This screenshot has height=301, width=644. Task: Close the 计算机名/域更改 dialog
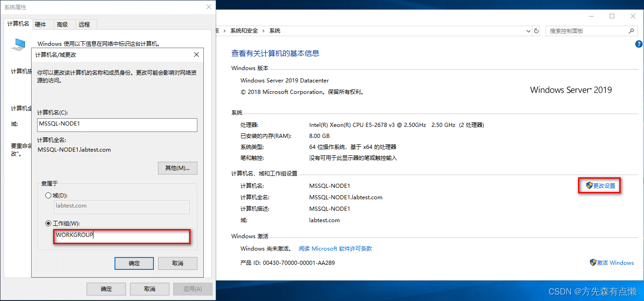[x=196, y=55]
